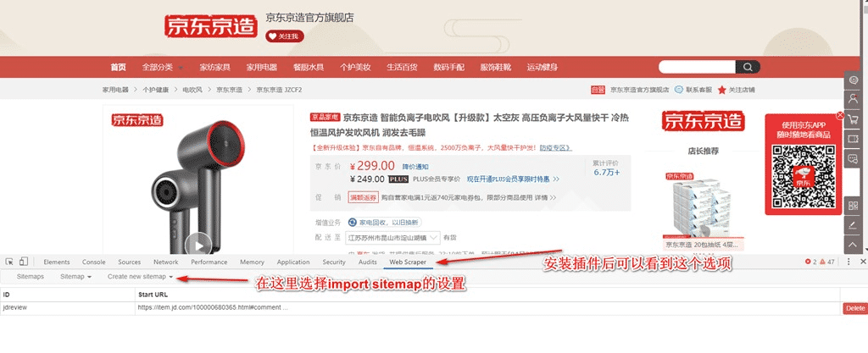Open the 个护美妆 category

(x=355, y=68)
